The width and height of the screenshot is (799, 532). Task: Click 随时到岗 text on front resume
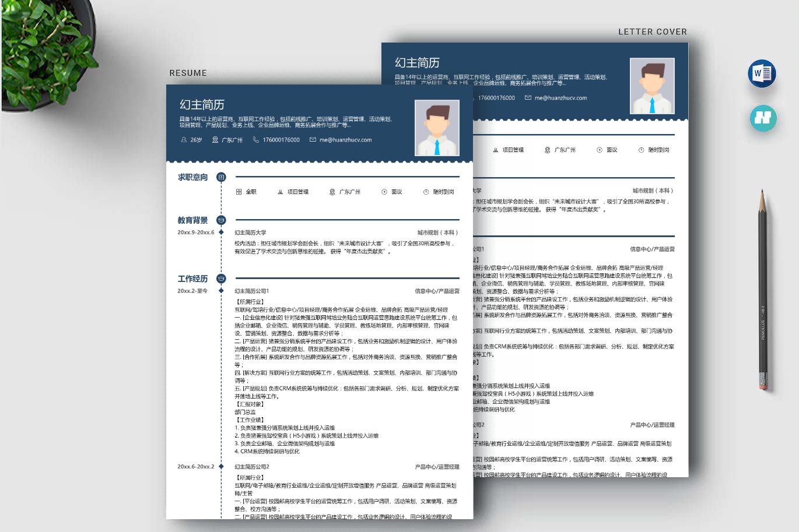click(x=443, y=192)
